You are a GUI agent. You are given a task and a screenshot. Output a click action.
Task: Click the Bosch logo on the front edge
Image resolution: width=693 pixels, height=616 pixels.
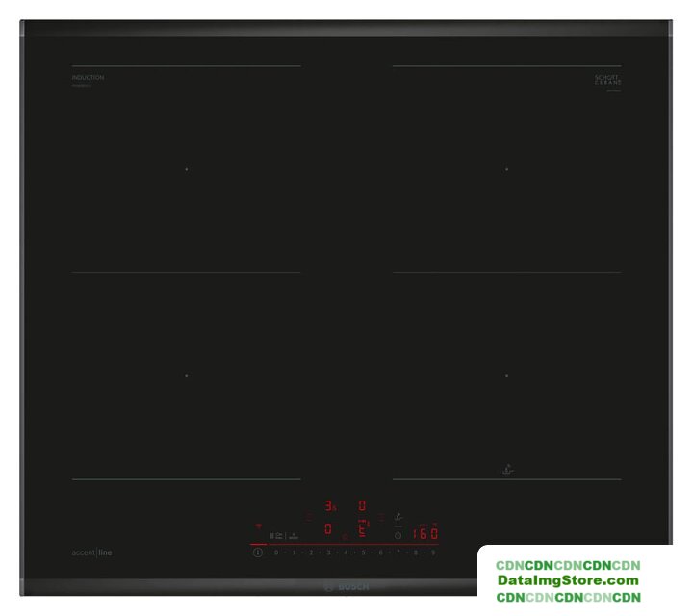click(345, 587)
